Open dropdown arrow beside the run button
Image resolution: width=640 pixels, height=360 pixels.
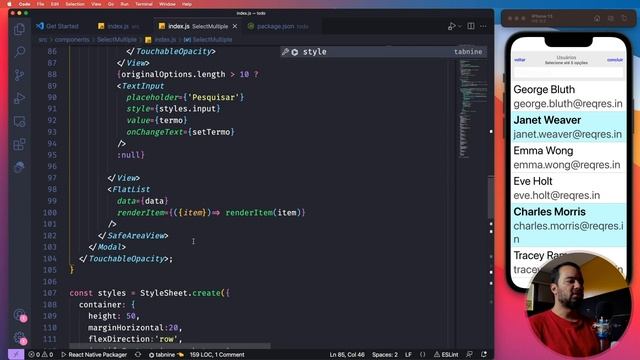click(x=460, y=26)
